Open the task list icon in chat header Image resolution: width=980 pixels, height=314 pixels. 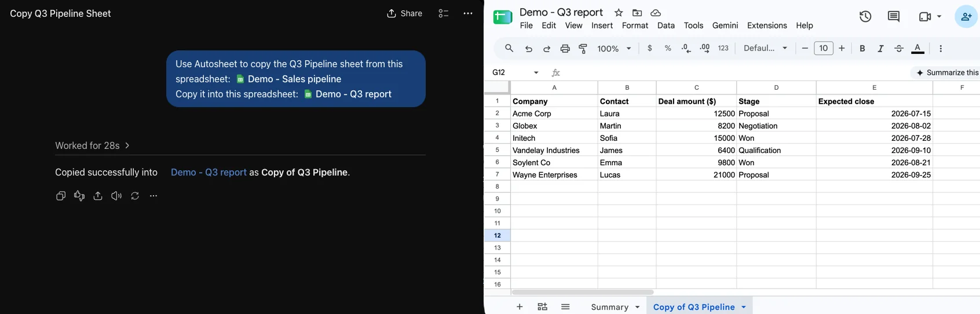(444, 13)
